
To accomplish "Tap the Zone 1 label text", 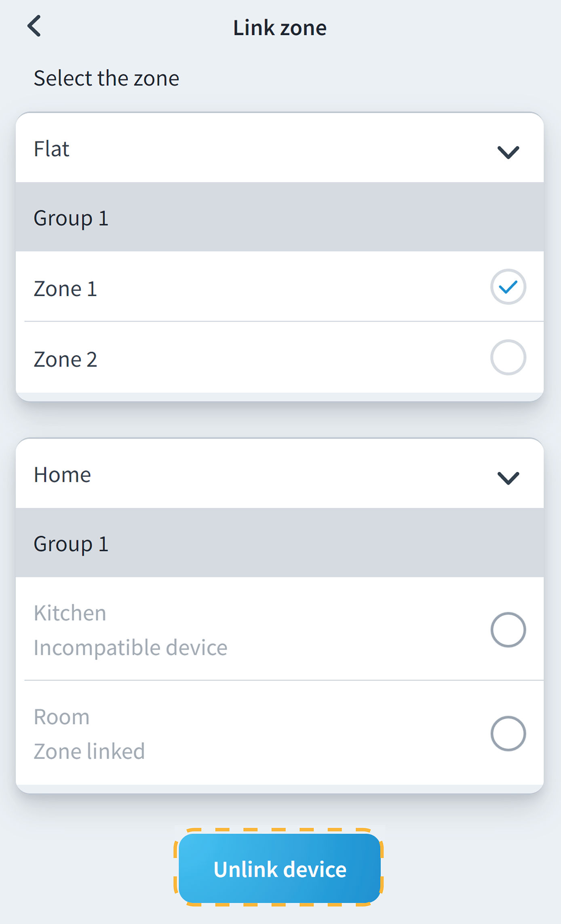I will (x=65, y=289).
